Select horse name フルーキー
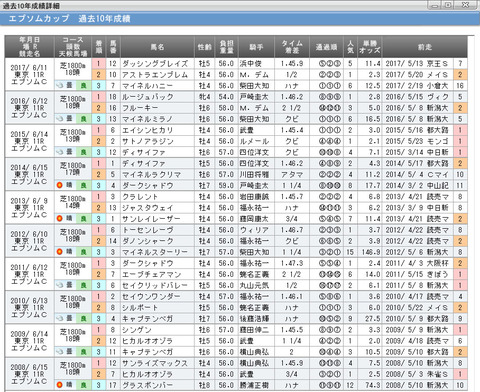 [140, 108]
